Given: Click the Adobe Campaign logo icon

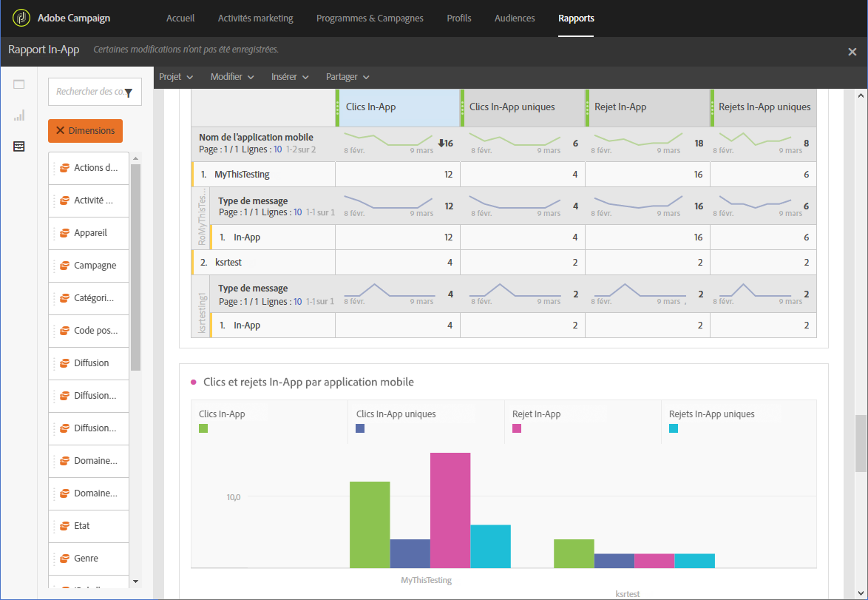Looking at the screenshot, I should pos(21,18).
